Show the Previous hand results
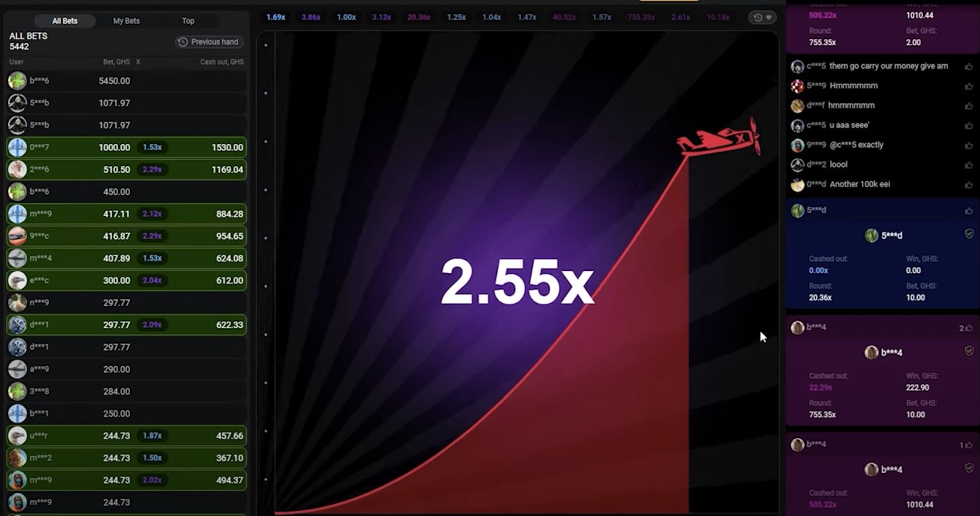The width and height of the screenshot is (980, 516). point(209,42)
